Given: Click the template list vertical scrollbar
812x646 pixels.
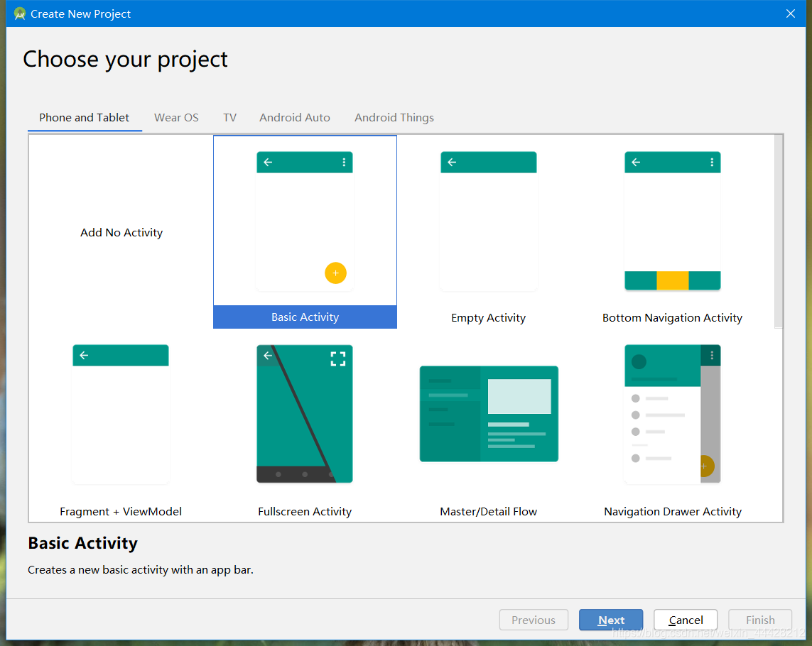Looking at the screenshot, I should [779, 231].
